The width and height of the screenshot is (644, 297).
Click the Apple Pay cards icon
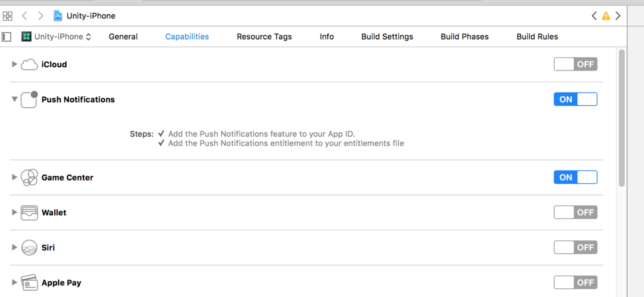click(29, 283)
